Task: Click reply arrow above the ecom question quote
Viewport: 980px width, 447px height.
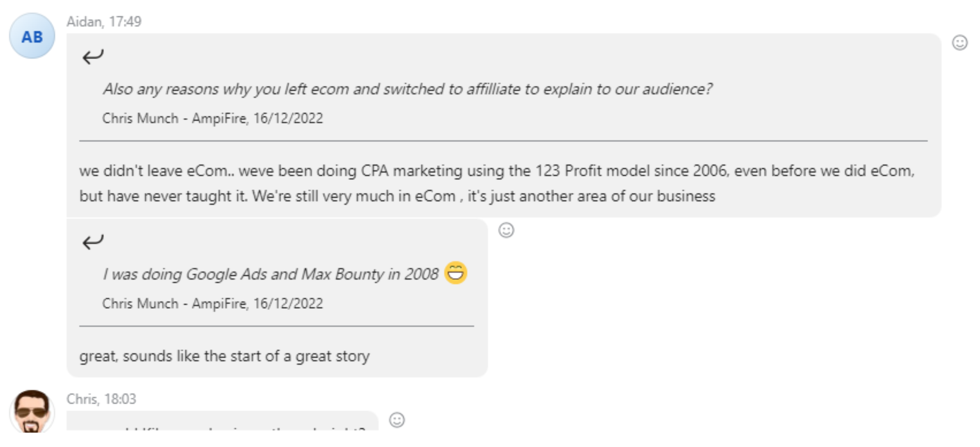Action: pos(93,57)
